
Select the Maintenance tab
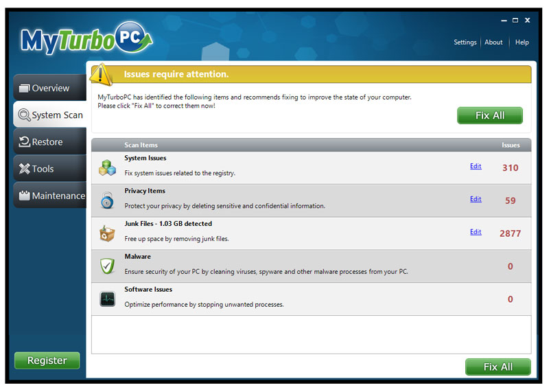pos(49,196)
